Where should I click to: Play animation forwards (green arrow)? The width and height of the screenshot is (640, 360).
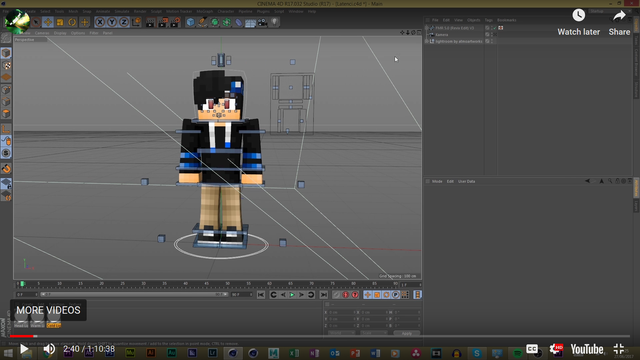coord(292,295)
